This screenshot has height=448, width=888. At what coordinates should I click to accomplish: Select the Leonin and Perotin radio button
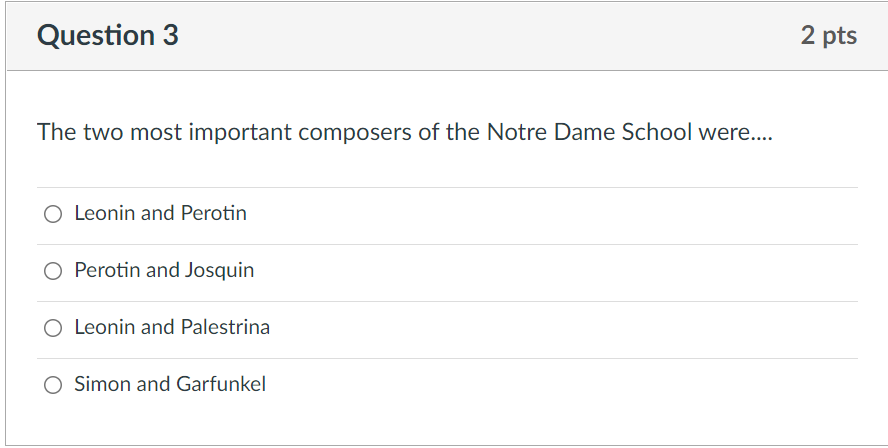pyautogui.click(x=54, y=214)
